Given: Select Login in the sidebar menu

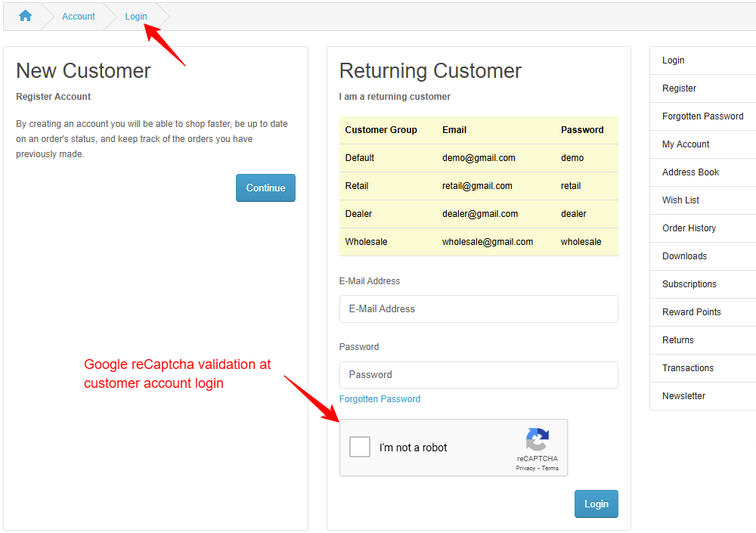Looking at the screenshot, I should point(703,60).
